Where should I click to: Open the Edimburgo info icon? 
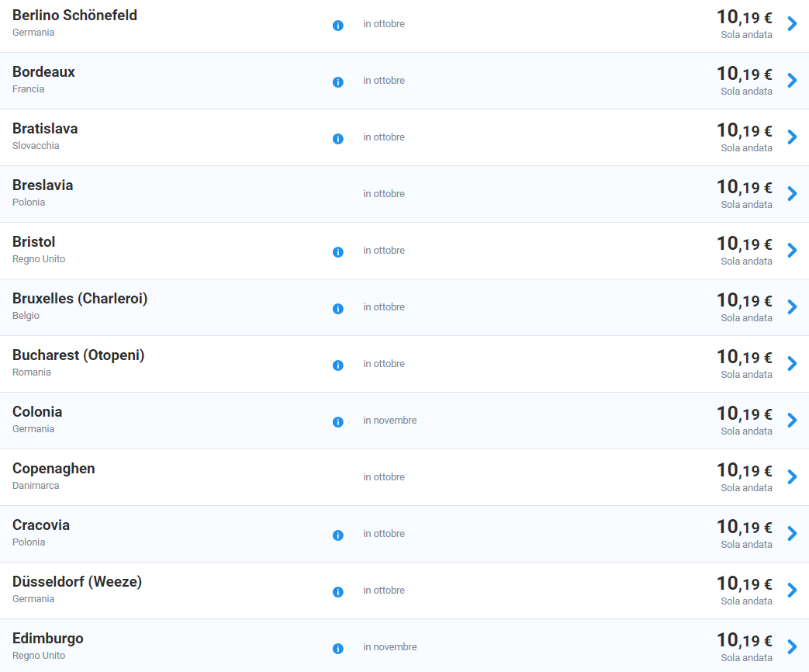click(x=338, y=649)
